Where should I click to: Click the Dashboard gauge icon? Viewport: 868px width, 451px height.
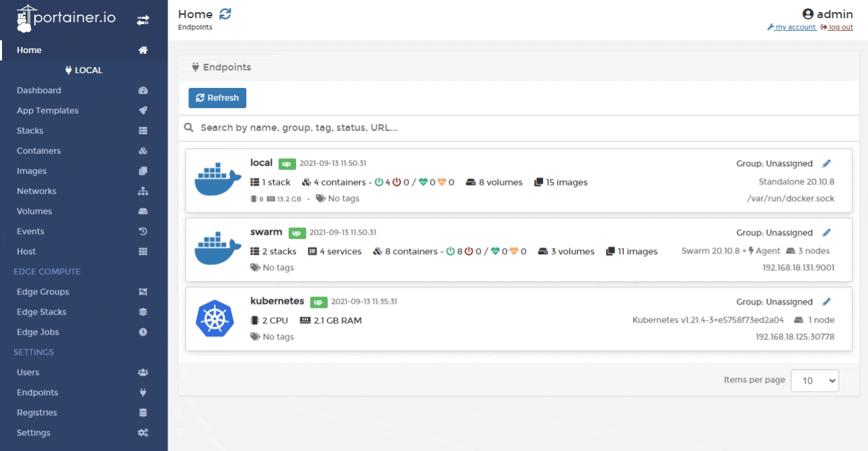[x=143, y=91]
